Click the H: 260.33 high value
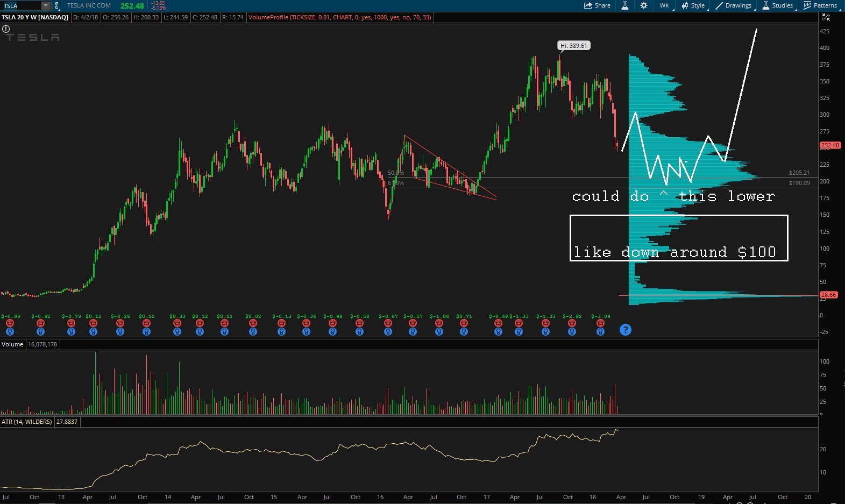 tap(146, 17)
